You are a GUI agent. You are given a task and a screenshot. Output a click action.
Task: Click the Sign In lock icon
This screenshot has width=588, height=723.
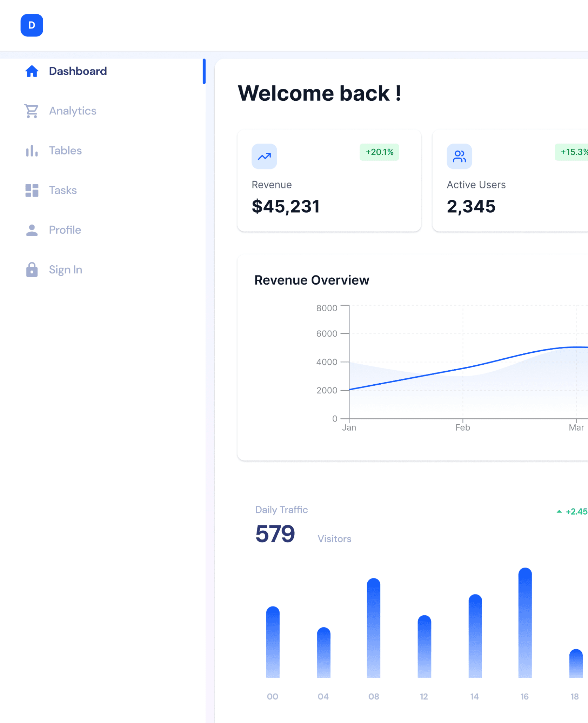(x=32, y=270)
